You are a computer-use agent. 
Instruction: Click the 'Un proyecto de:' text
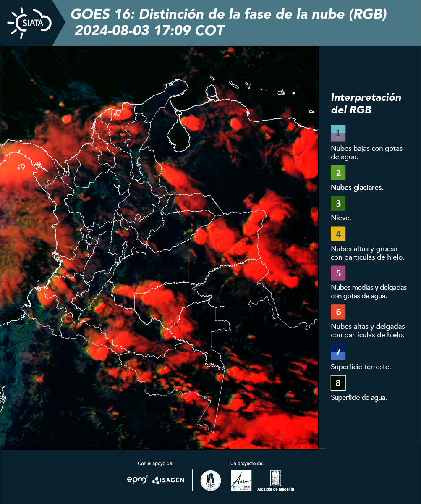point(247,463)
